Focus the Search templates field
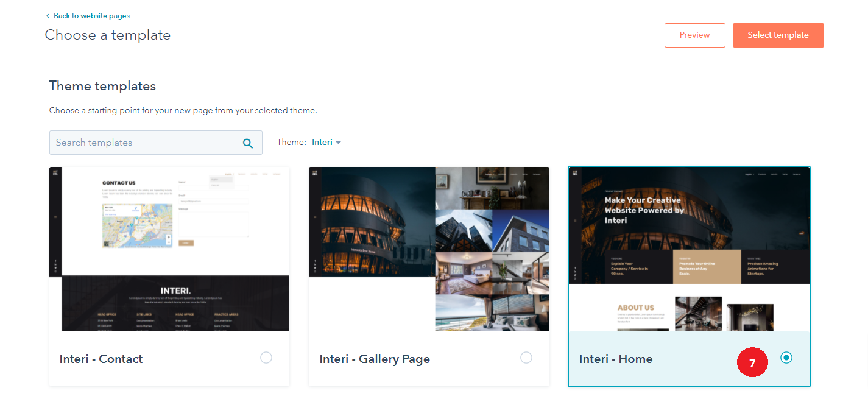The height and width of the screenshot is (399, 868). click(145, 143)
